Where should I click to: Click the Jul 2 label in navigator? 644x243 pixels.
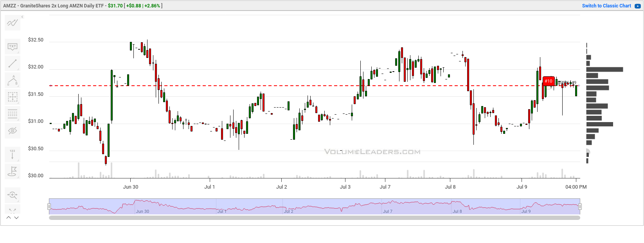pos(289,211)
